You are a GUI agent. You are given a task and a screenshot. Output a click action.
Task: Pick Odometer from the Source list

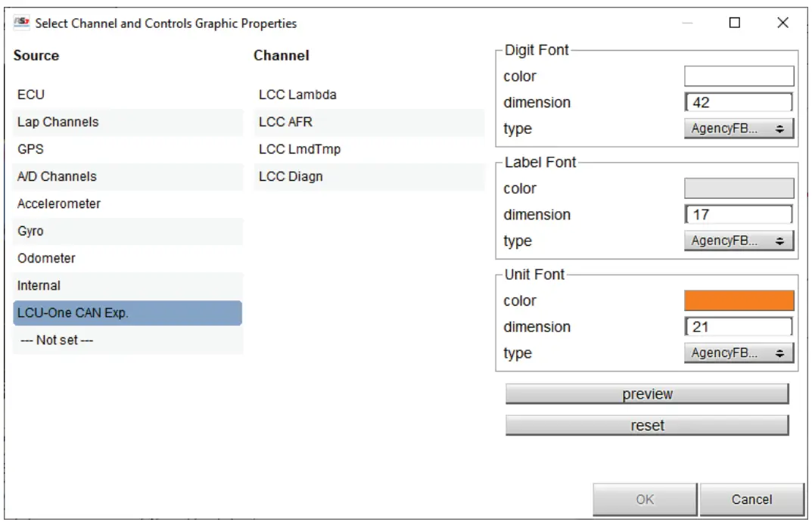[x=76, y=258]
